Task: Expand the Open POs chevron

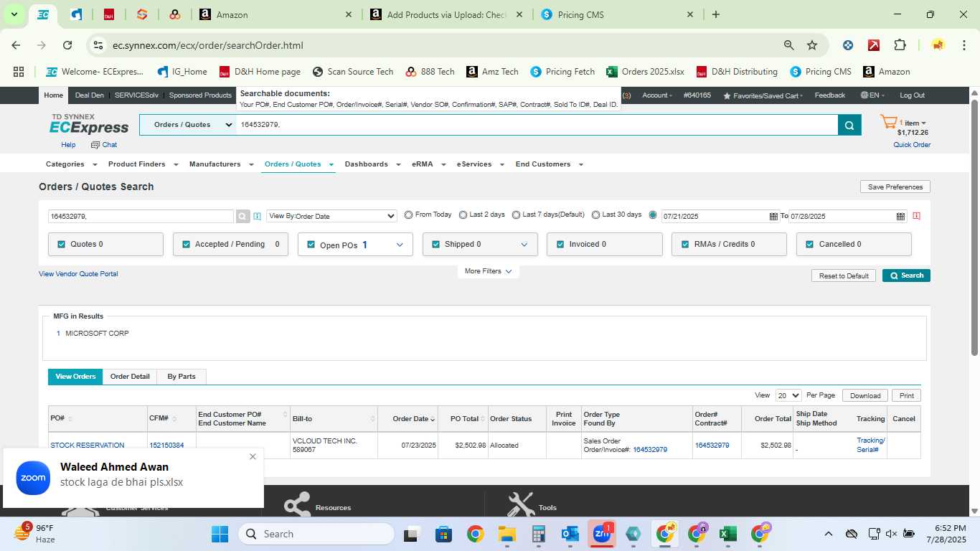Action: tap(400, 245)
